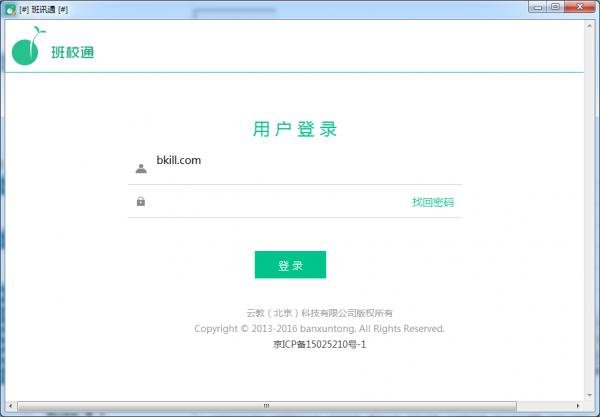Click the app icon in the title bar

pos(10,9)
